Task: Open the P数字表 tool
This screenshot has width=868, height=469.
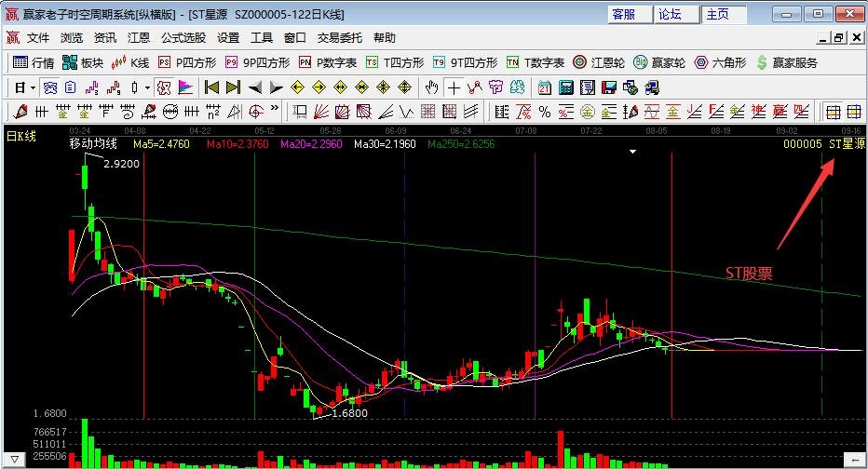Action: pyautogui.click(x=328, y=62)
